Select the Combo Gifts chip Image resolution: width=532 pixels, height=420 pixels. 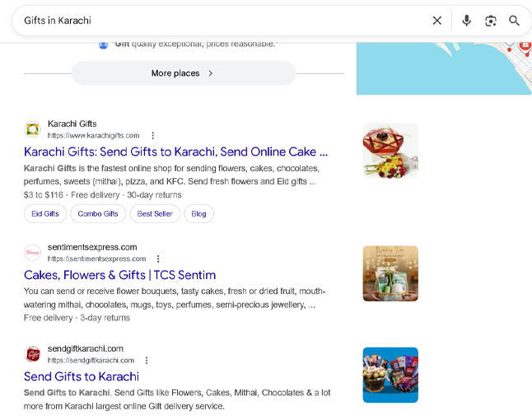[x=98, y=214]
